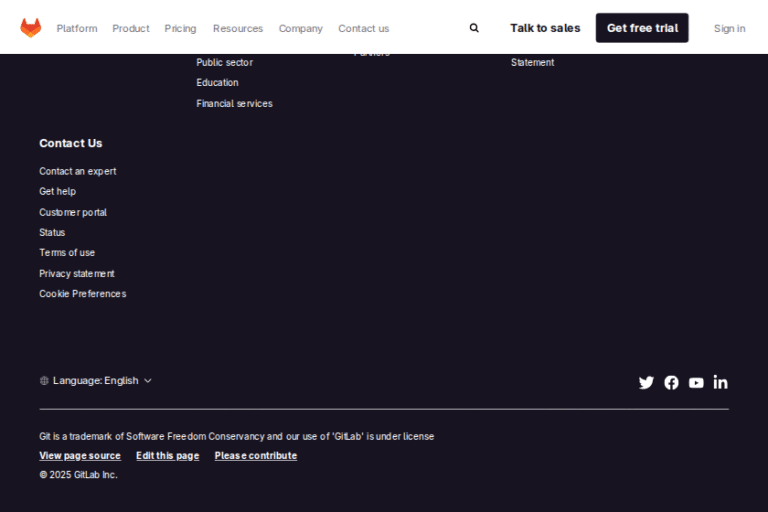Open the Get help link

[x=57, y=192]
